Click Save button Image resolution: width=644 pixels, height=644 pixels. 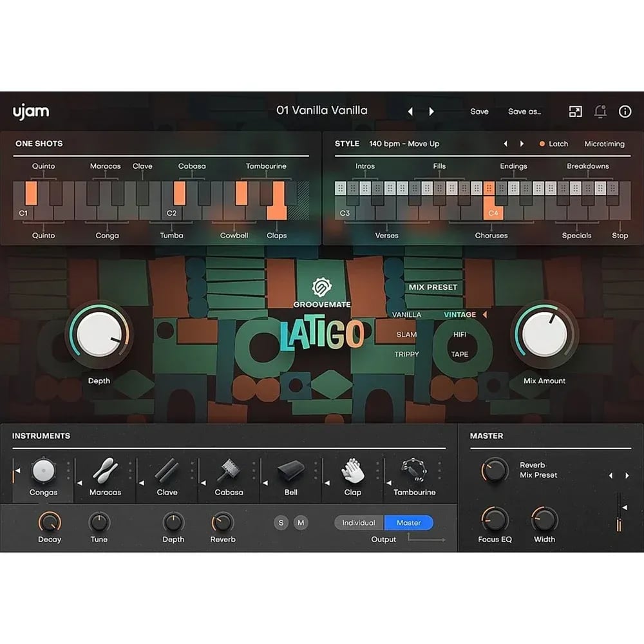(479, 111)
